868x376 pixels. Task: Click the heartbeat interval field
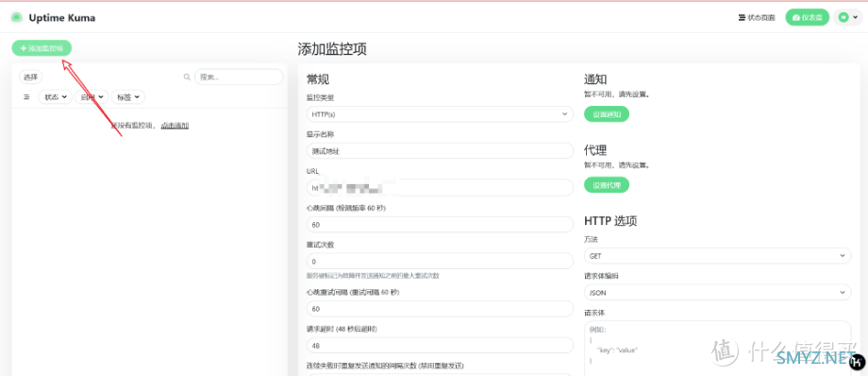coord(440,225)
